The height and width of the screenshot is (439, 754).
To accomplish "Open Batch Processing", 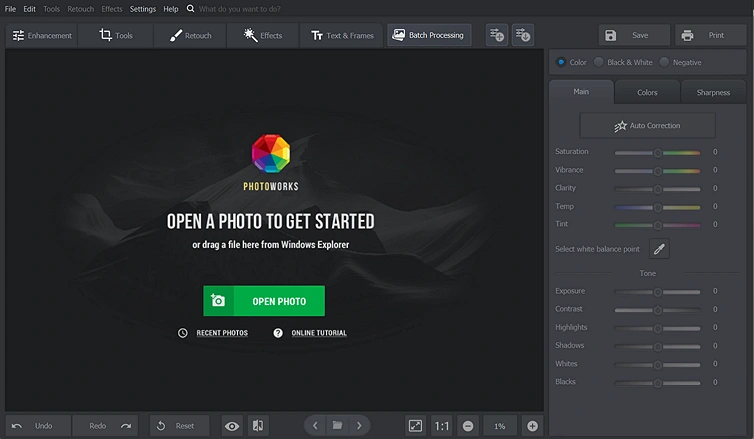I will [429, 35].
